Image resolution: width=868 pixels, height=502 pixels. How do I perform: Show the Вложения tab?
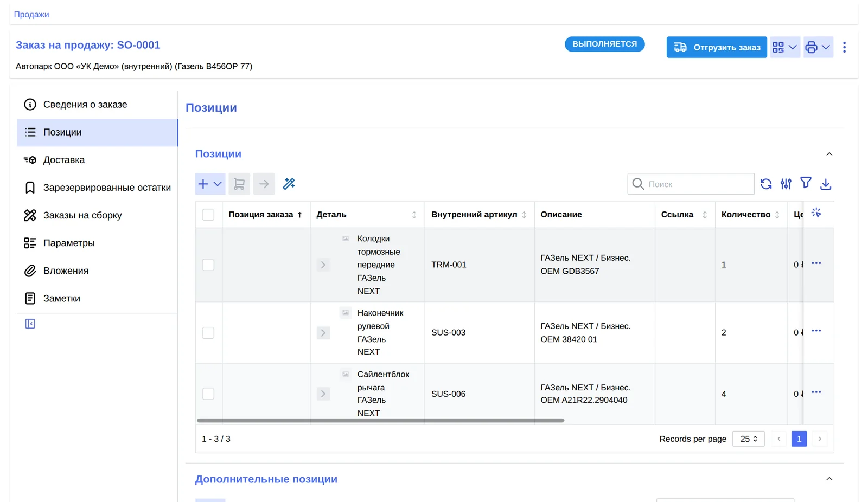click(97, 271)
